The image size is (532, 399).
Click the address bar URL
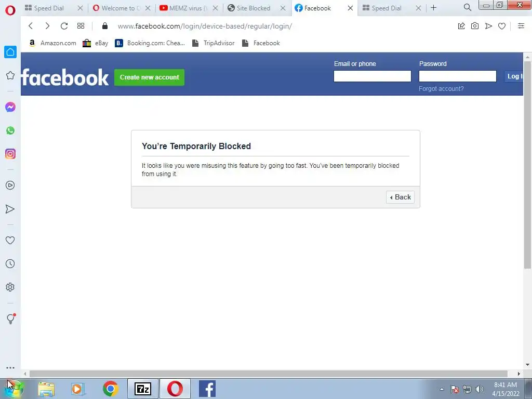205,26
